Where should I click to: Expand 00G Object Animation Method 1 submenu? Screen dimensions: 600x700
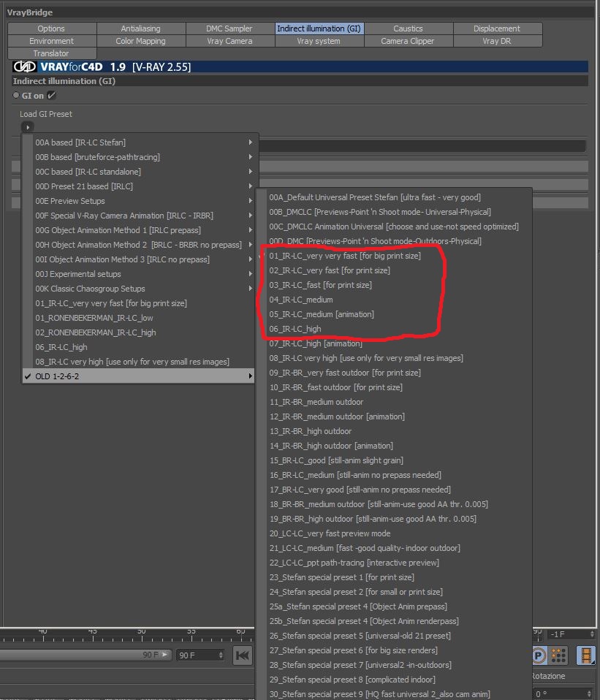click(138, 230)
